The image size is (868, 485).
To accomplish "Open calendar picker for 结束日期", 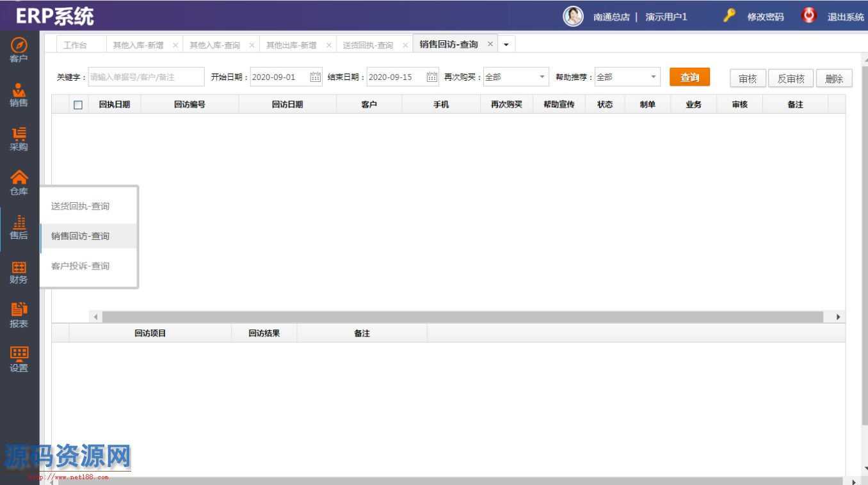I will point(432,77).
